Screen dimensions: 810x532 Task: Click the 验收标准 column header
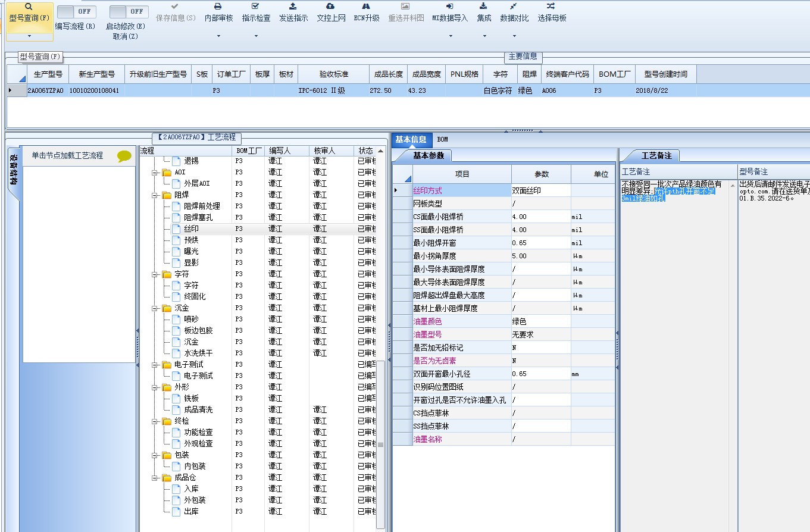[x=333, y=74]
